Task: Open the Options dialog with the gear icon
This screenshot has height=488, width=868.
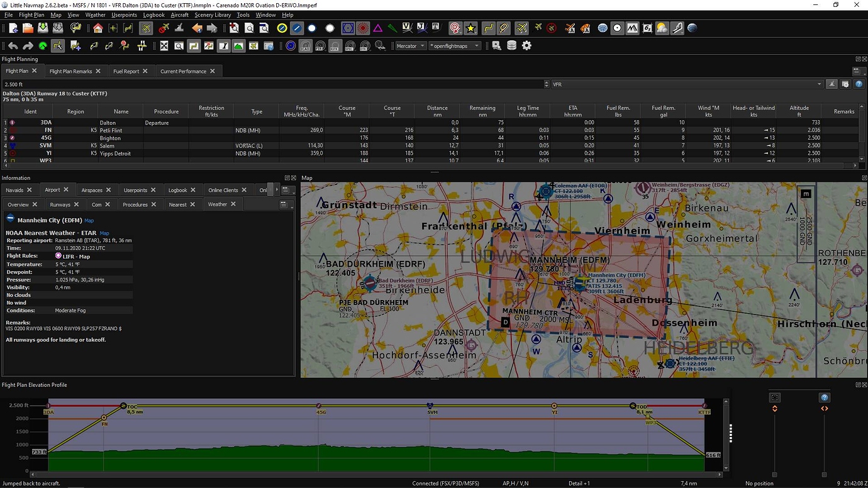Action: point(526,45)
